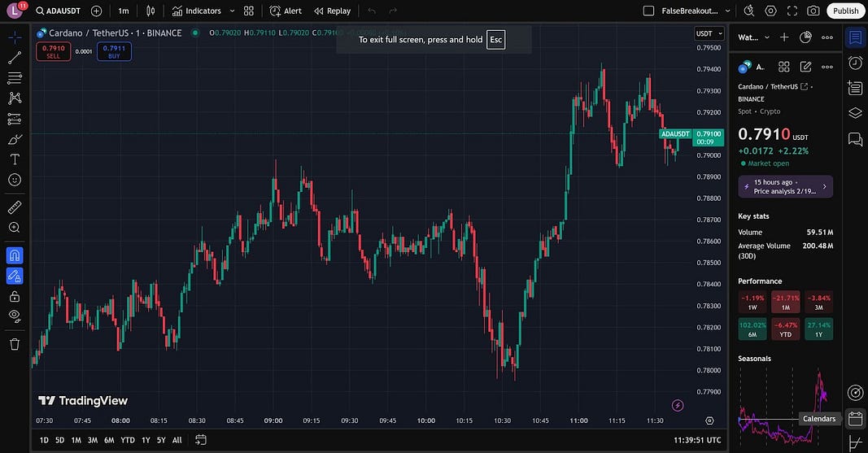Viewport: 868px width, 453px height.
Task: Open the layout setup square icon
Action: click(x=649, y=11)
